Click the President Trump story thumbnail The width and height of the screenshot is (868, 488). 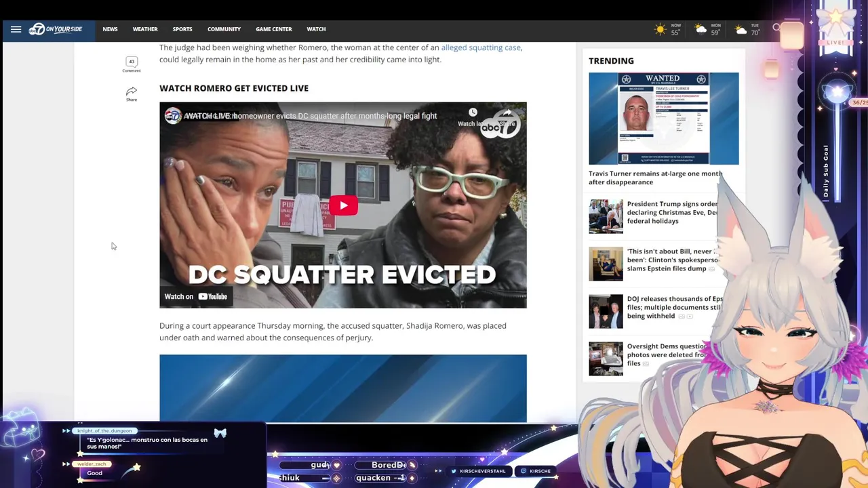point(606,216)
